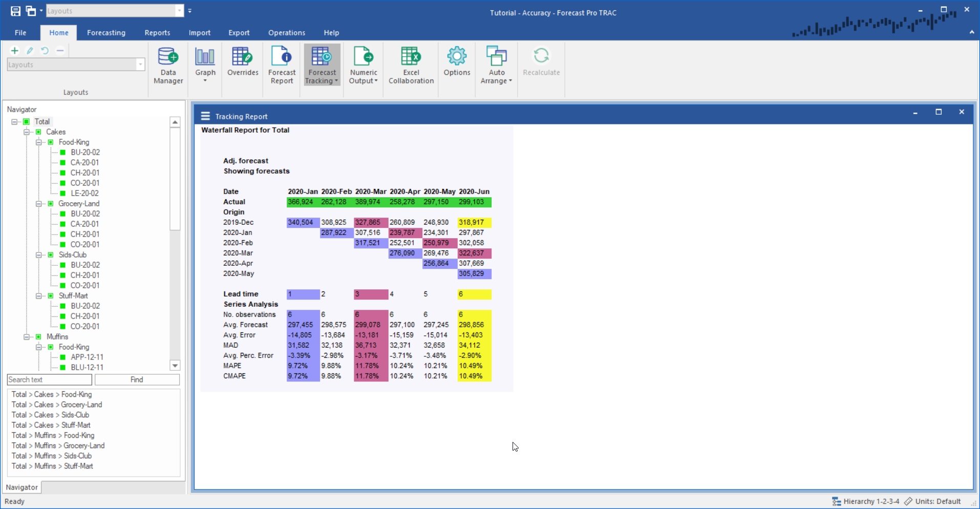Switch to the Import ribbon tab
The width and height of the screenshot is (980, 509).
pos(200,33)
